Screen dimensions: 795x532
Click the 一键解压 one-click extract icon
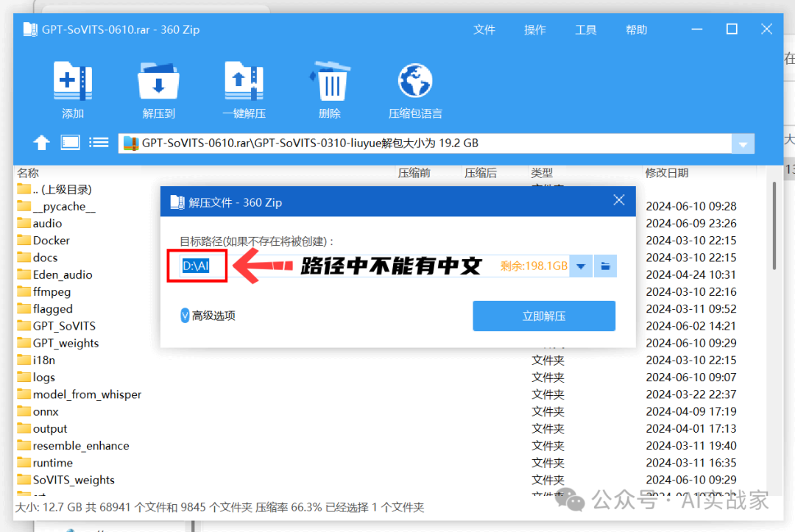click(244, 81)
